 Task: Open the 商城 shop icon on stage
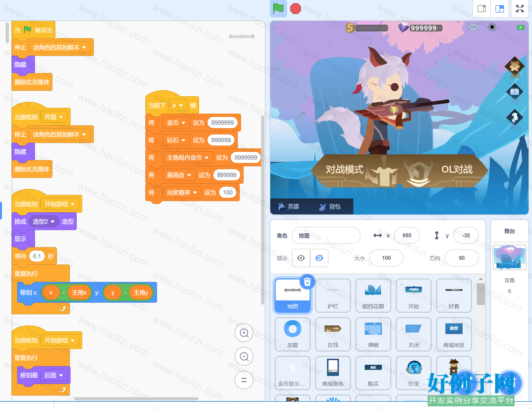coord(515,67)
